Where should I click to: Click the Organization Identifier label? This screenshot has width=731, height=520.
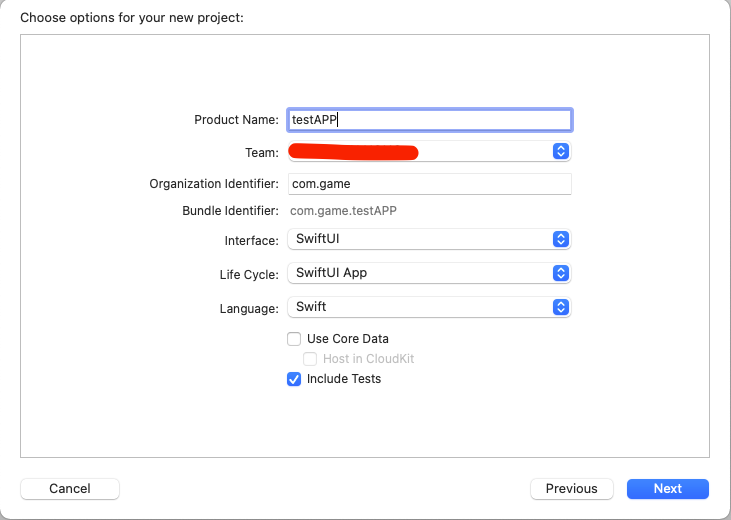[x=214, y=184]
